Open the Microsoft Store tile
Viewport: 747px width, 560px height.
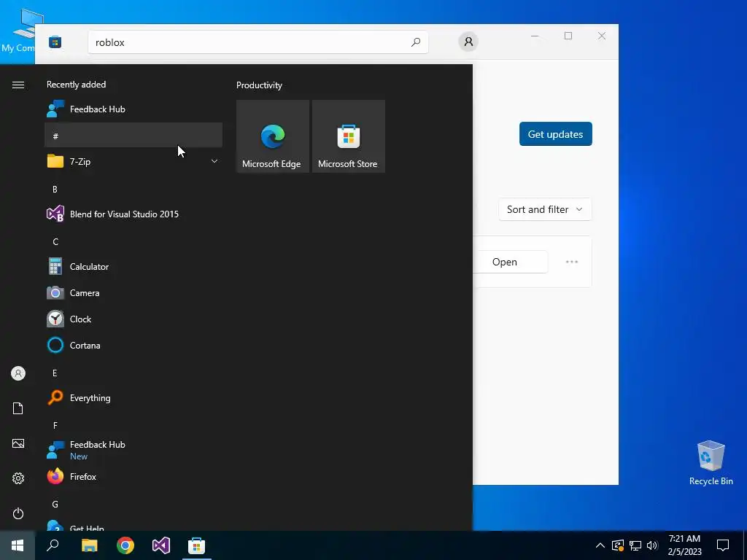click(348, 136)
